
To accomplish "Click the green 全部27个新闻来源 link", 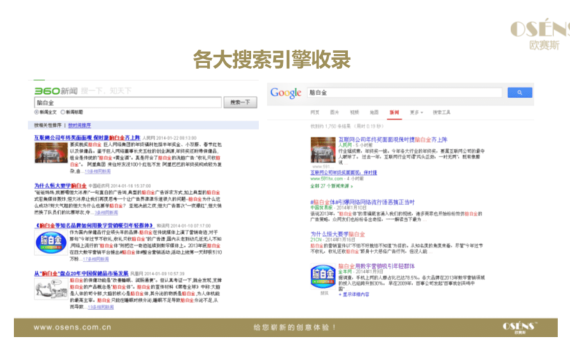I will [x=331, y=186].
